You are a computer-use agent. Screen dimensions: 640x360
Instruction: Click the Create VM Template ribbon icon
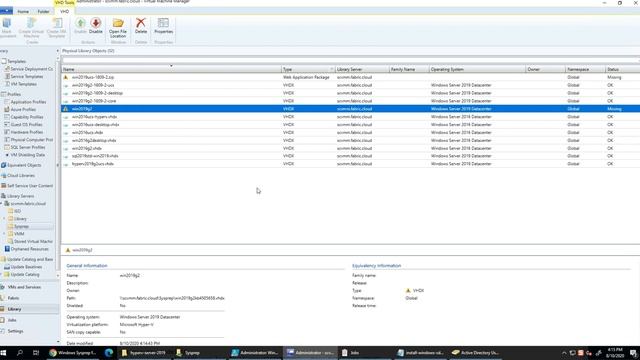pyautogui.click(x=57, y=28)
